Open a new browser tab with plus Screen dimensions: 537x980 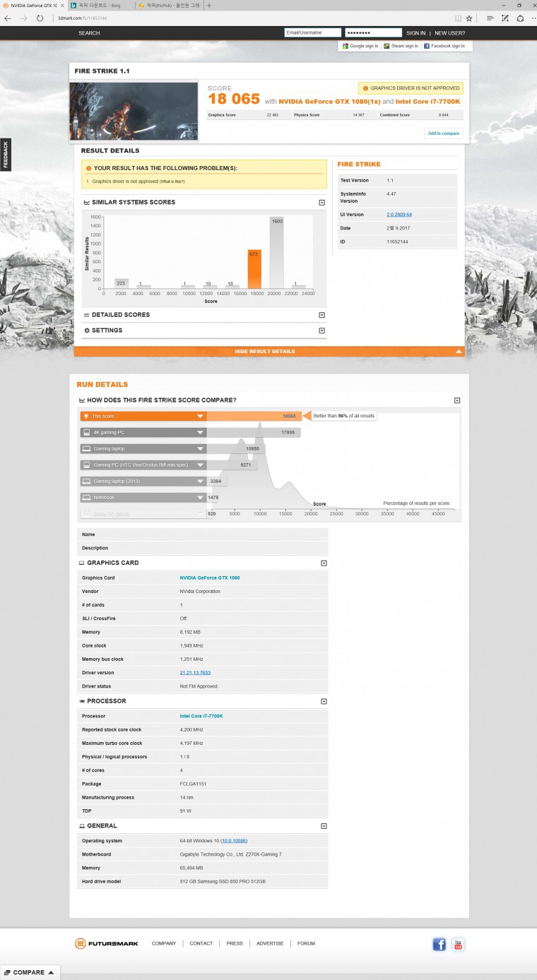click(x=209, y=5)
